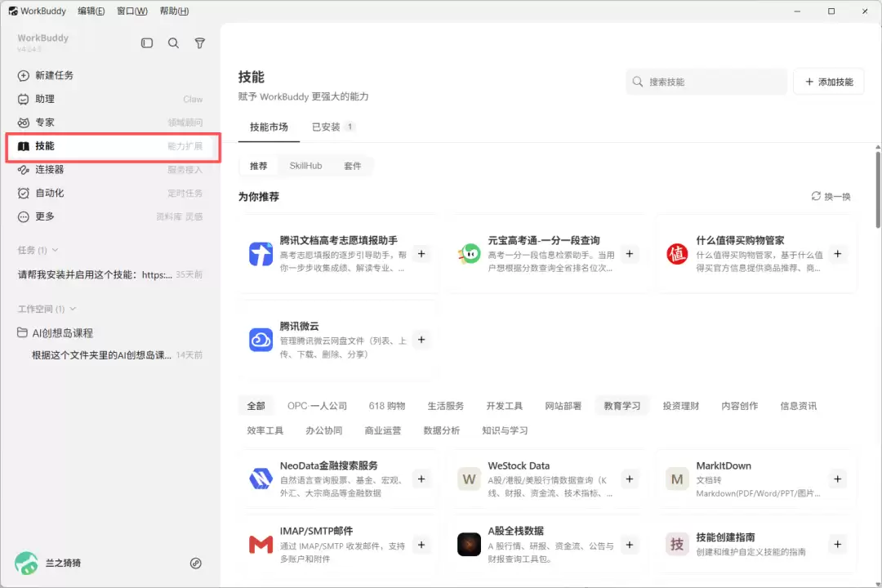This screenshot has width=882, height=588.
Task: Click the 搜索技能 search field
Action: tap(706, 82)
